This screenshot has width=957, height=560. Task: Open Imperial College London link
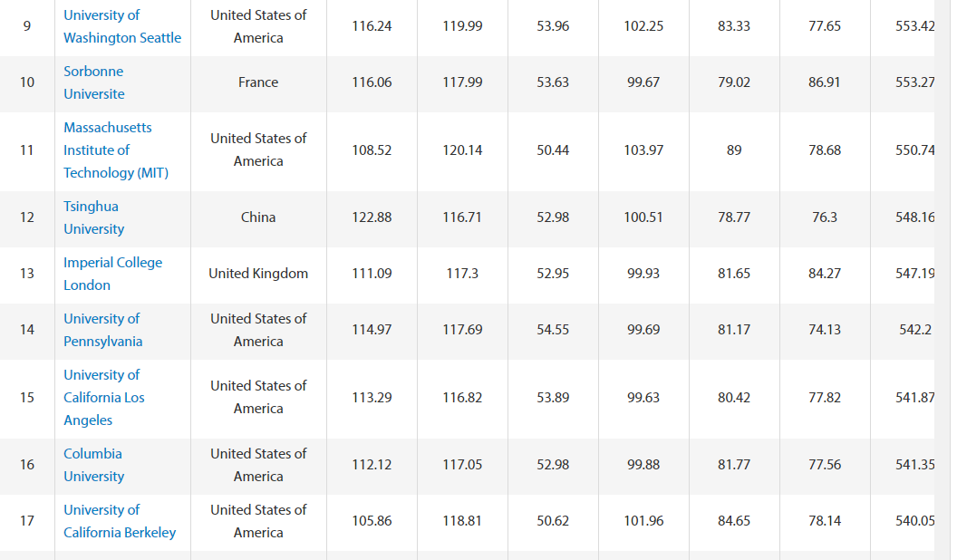pos(113,274)
